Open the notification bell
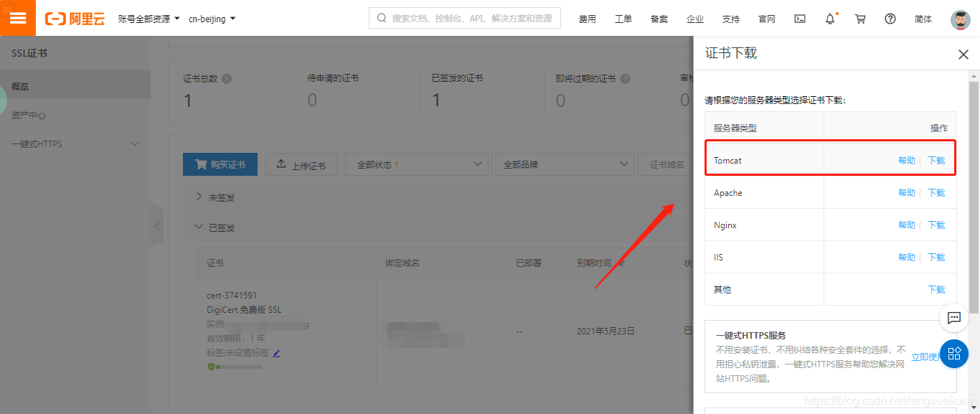 830,19
